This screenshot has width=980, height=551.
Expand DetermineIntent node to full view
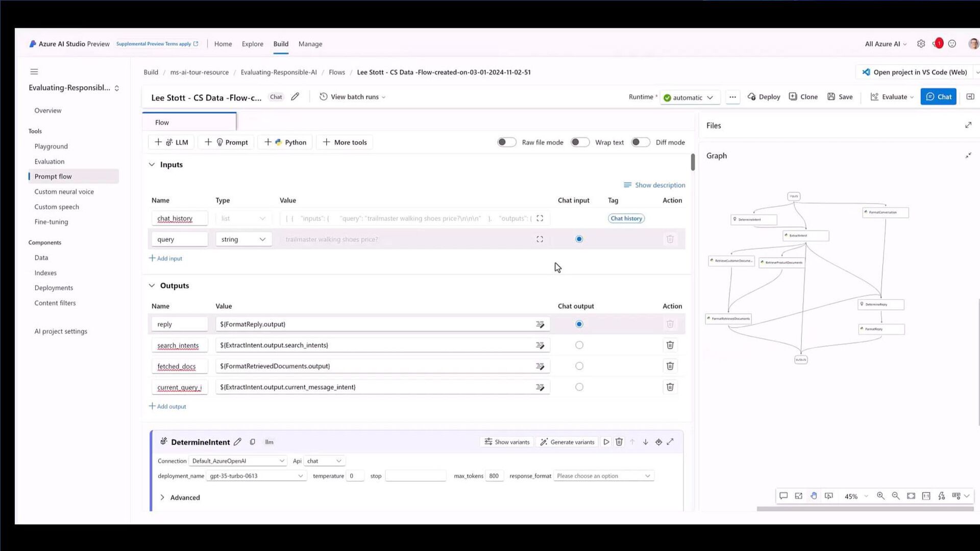[x=670, y=442]
